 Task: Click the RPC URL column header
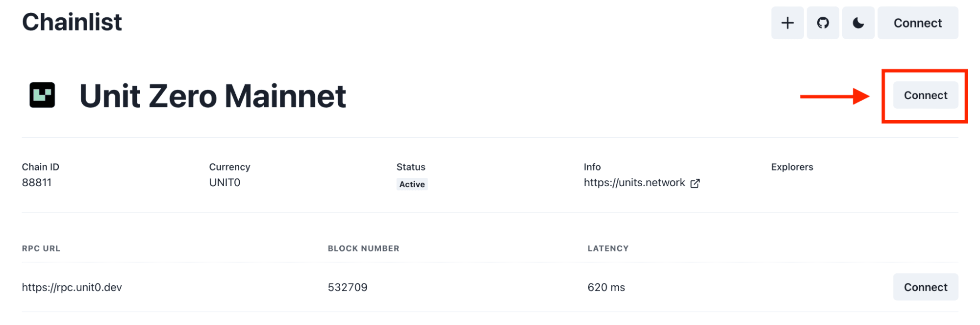(x=41, y=249)
